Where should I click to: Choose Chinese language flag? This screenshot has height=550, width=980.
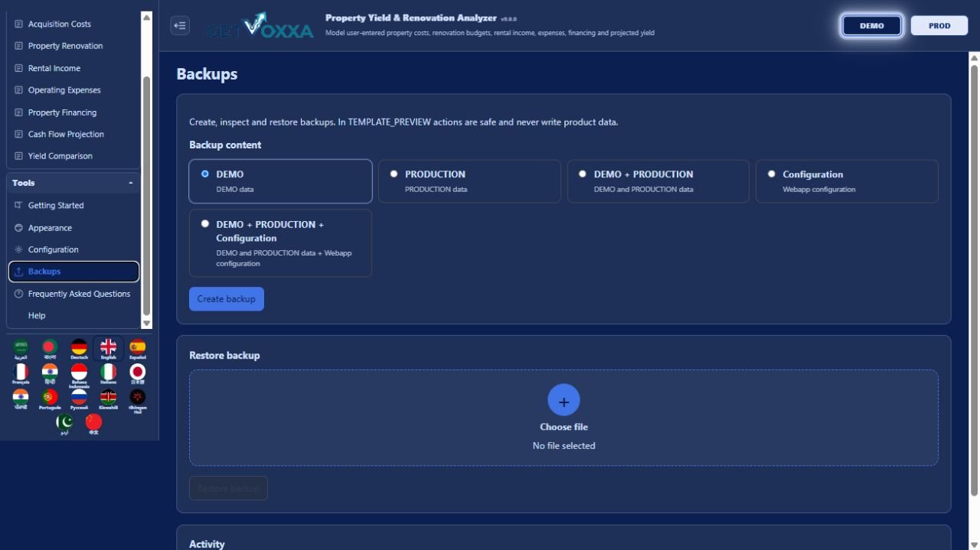(93, 425)
